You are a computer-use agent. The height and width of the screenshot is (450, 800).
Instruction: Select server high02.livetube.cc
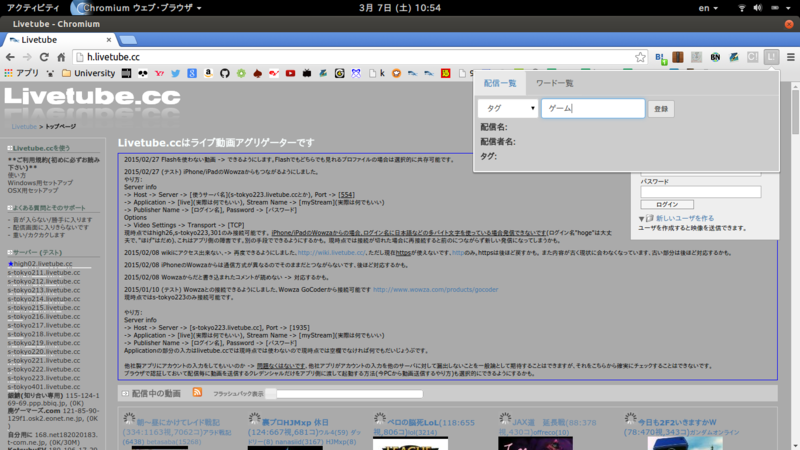pyautogui.click(x=43, y=264)
